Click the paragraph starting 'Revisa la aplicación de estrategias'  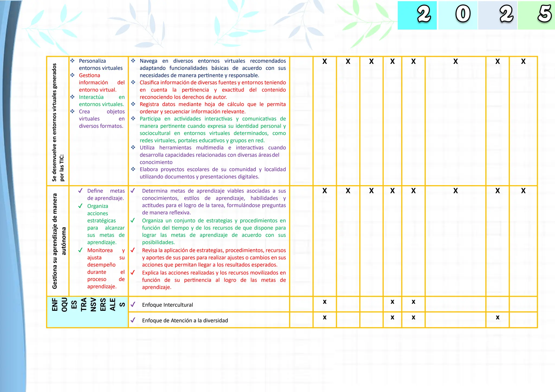[x=214, y=257]
